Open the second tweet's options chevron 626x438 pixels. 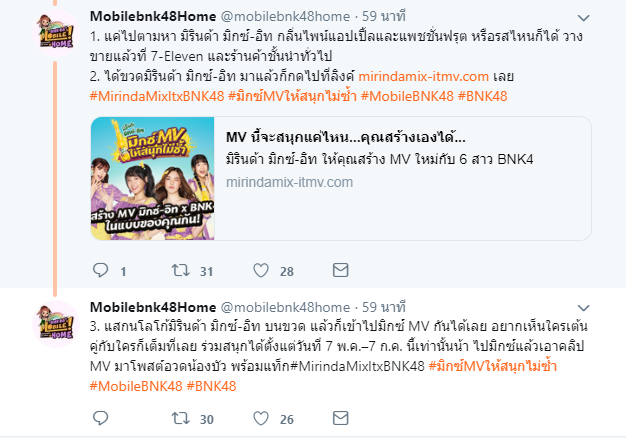(583, 308)
